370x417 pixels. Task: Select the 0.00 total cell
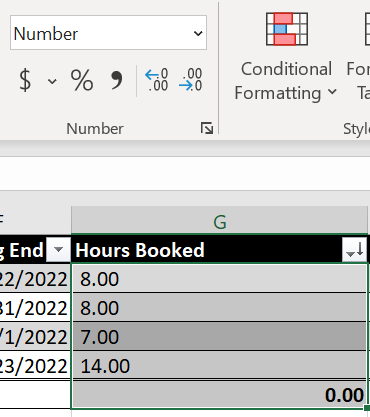pyautogui.click(x=219, y=395)
